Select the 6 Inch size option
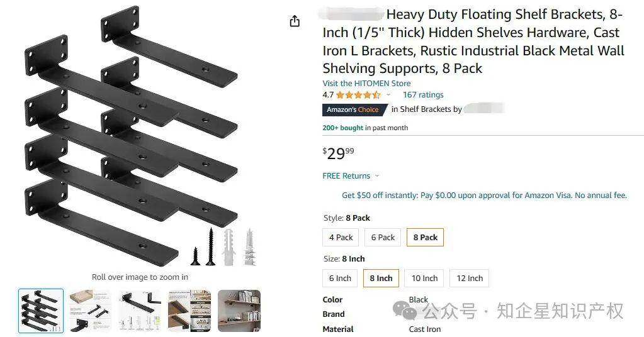 (340, 279)
